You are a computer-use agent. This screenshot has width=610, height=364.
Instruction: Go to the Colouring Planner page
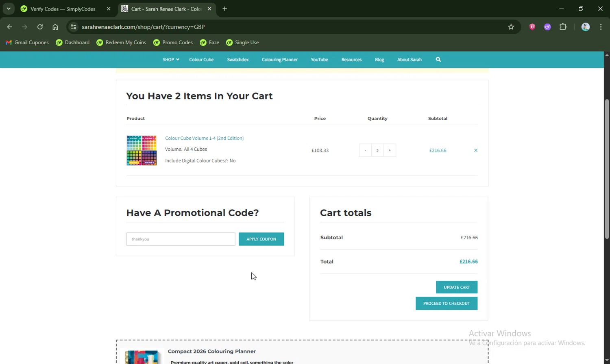(x=280, y=59)
